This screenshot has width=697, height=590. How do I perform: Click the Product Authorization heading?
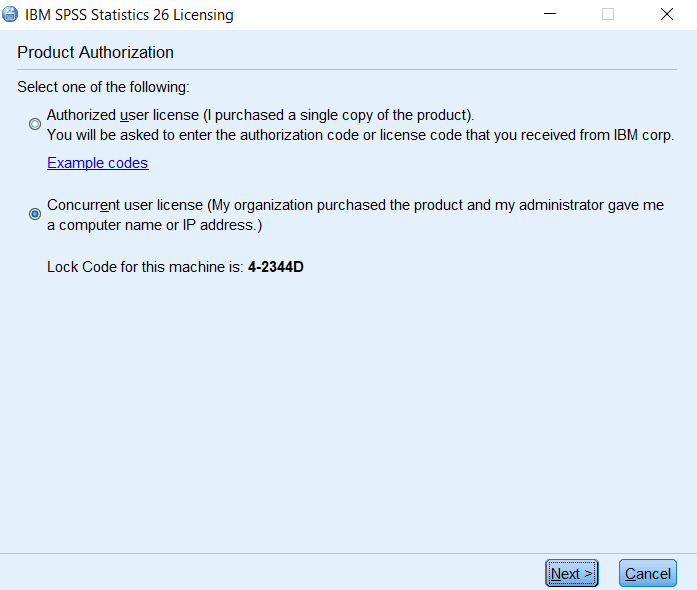pos(95,52)
